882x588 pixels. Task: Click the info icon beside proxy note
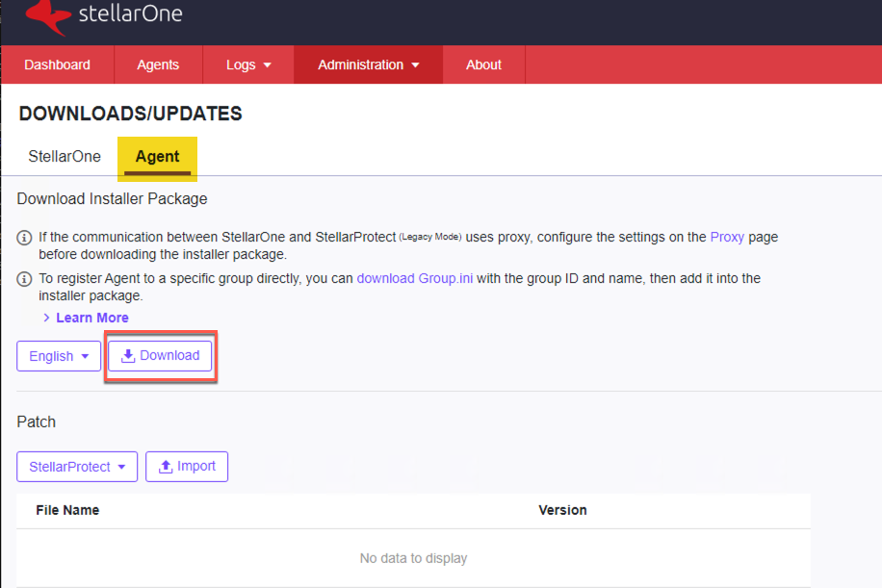click(x=25, y=238)
